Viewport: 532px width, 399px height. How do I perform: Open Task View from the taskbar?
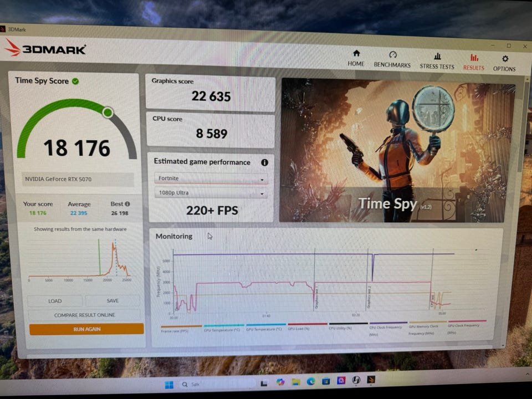coord(264,383)
